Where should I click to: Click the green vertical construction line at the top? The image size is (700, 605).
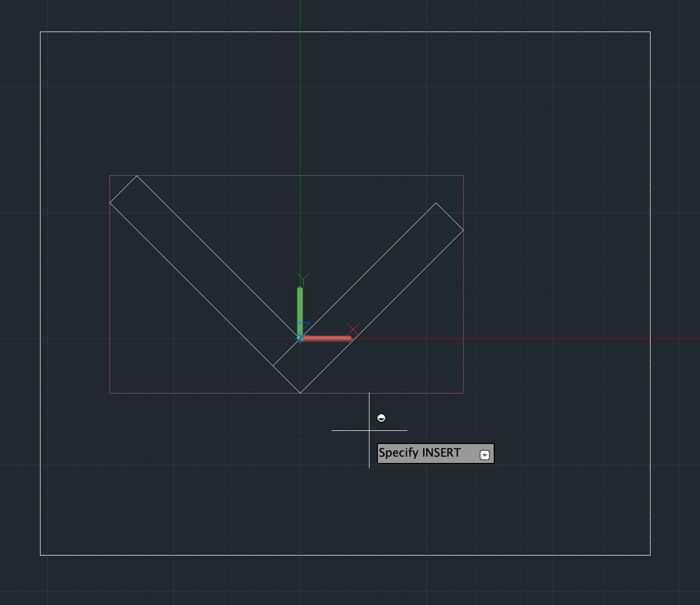pos(301,79)
